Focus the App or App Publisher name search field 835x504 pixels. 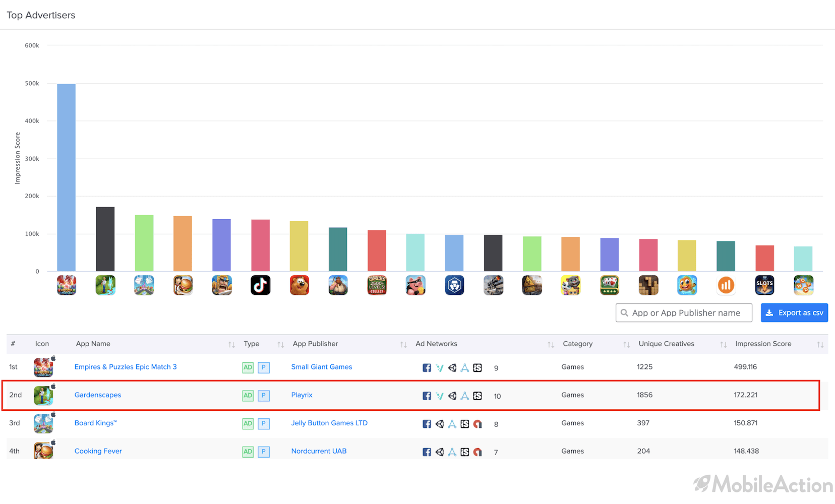click(684, 313)
